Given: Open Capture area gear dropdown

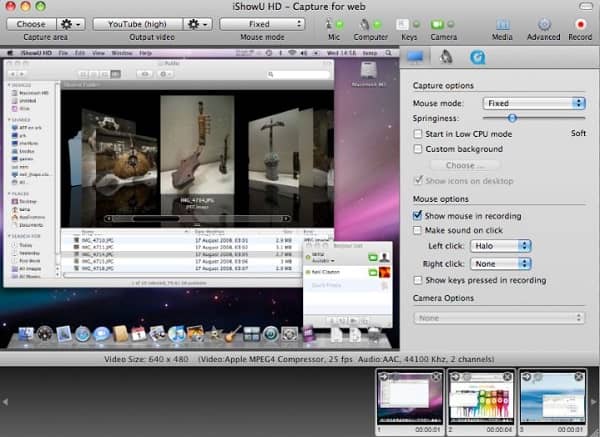Looking at the screenshot, I should tap(71, 24).
